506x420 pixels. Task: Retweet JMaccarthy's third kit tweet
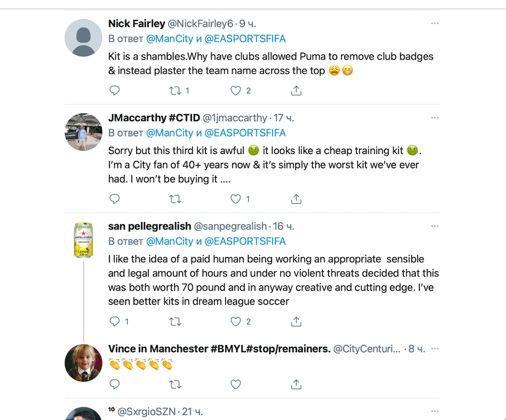(x=175, y=199)
